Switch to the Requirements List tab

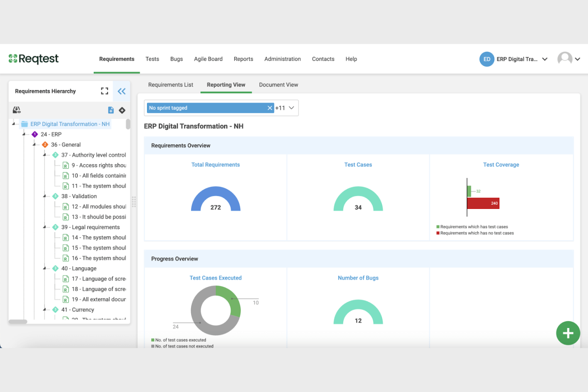(x=170, y=85)
